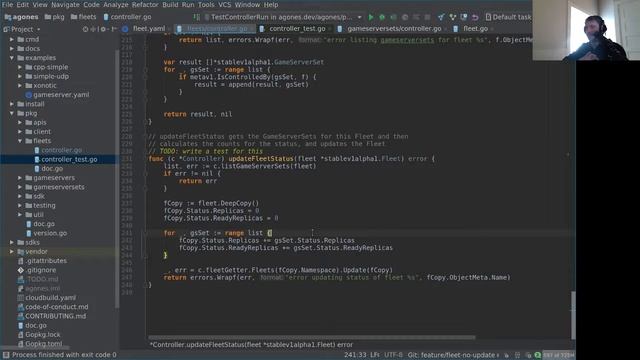Select code-of-conduct.md in the project tree

[x=56, y=307]
